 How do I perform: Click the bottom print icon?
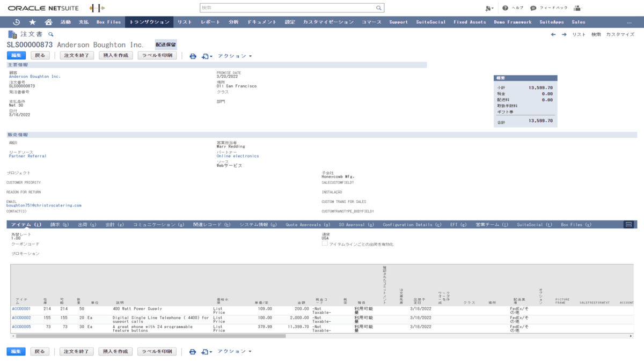(193, 352)
